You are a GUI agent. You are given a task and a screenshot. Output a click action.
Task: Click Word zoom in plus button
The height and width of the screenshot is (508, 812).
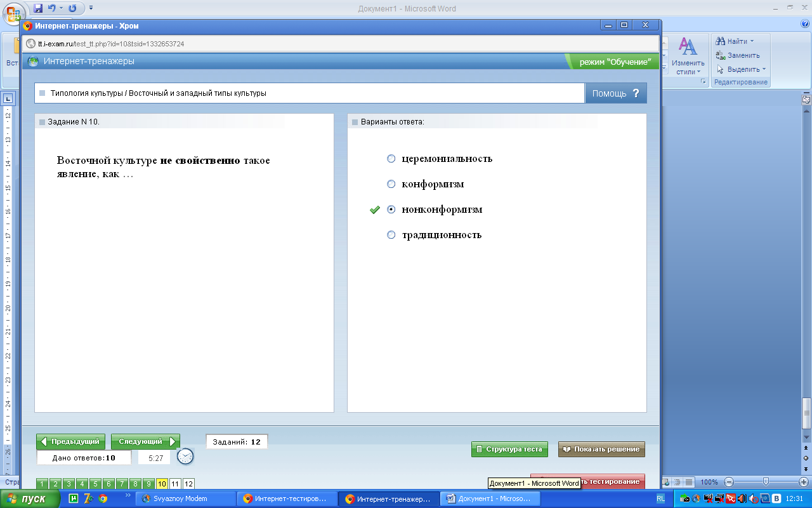(804, 482)
